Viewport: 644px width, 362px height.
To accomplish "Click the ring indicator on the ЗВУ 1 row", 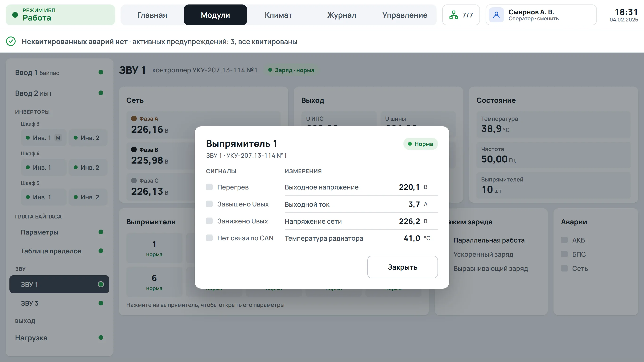I will 101,284.
